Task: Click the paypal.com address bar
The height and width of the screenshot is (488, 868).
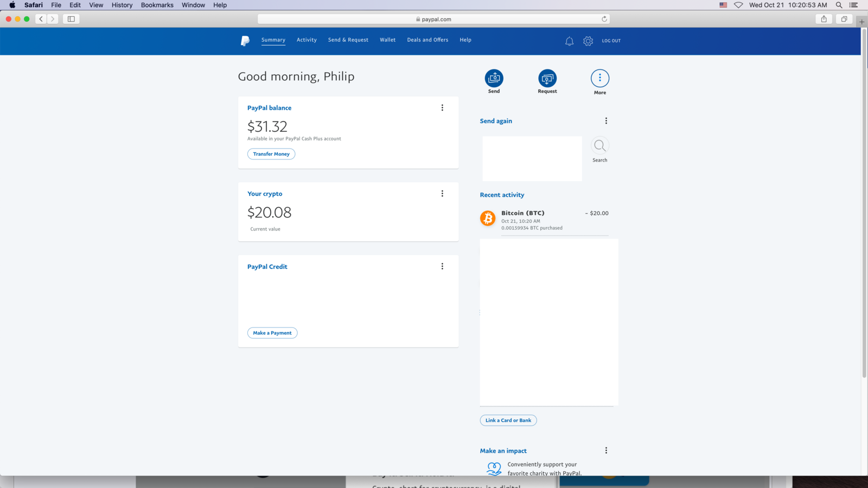Action: [x=433, y=19]
